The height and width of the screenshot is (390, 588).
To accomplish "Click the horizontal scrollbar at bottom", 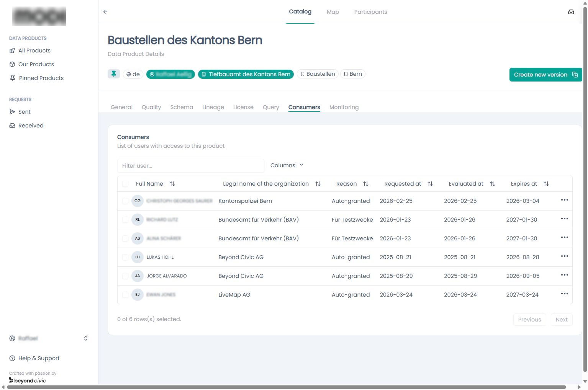I will [287, 387].
